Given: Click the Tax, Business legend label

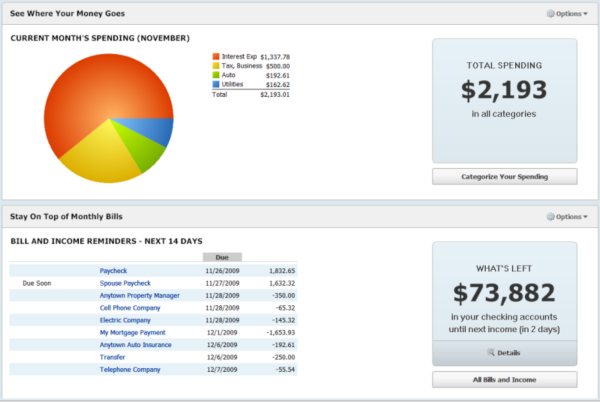Looking at the screenshot, I should pyautogui.click(x=242, y=66).
